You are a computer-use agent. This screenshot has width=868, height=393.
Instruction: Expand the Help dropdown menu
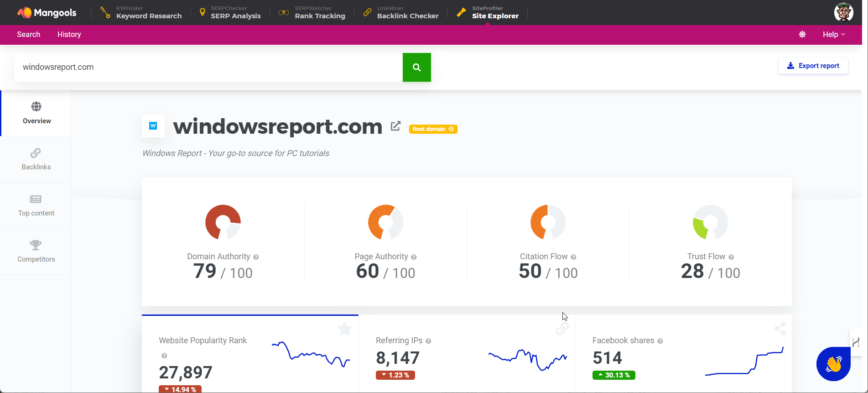coord(834,35)
